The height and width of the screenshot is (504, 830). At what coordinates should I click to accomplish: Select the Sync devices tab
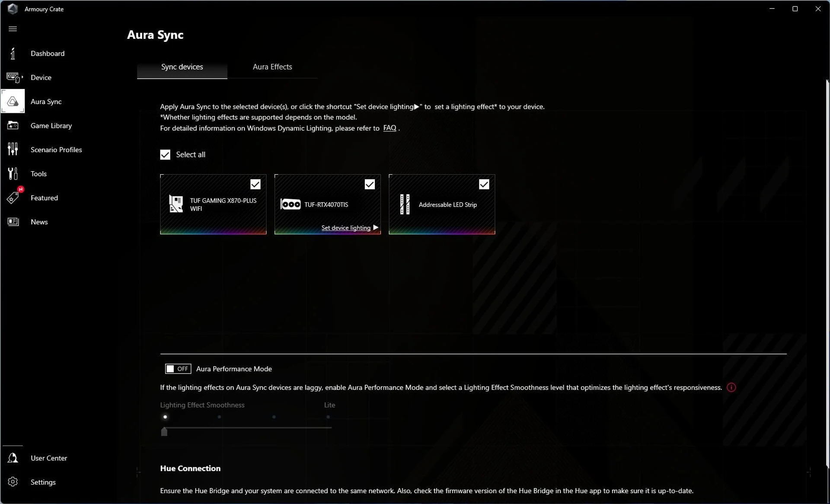182,67
